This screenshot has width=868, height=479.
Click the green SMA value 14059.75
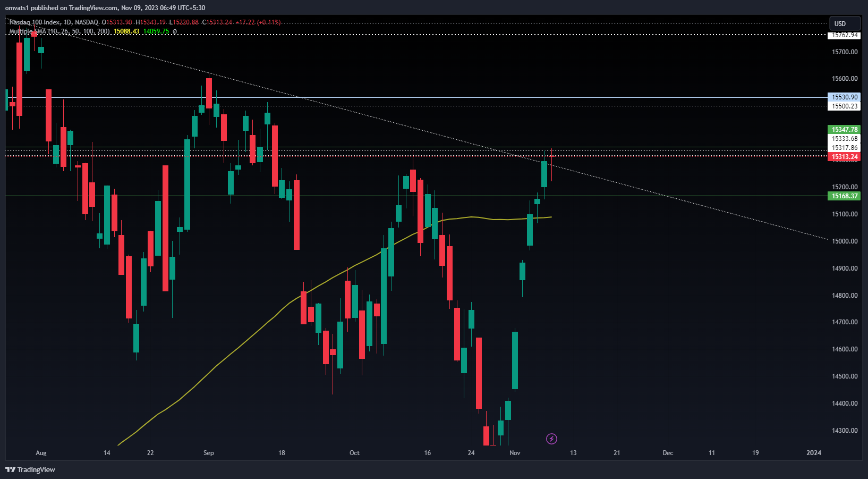pyautogui.click(x=156, y=31)
